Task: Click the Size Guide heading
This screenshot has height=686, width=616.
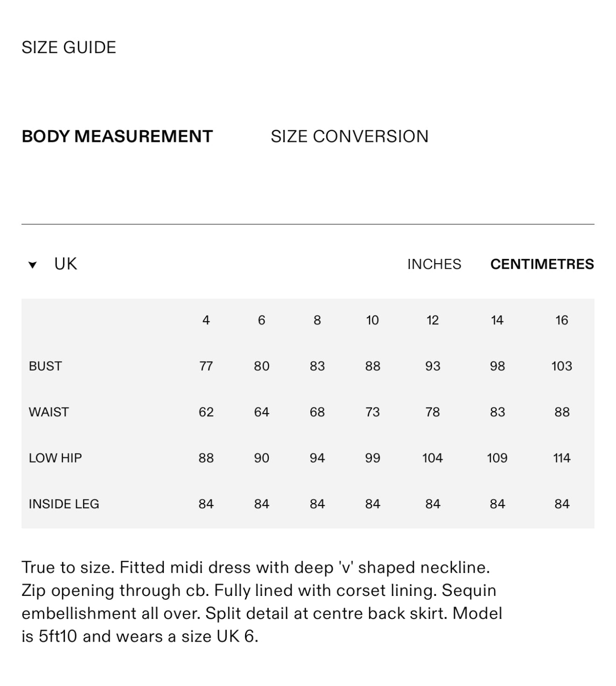Action: 69,47
